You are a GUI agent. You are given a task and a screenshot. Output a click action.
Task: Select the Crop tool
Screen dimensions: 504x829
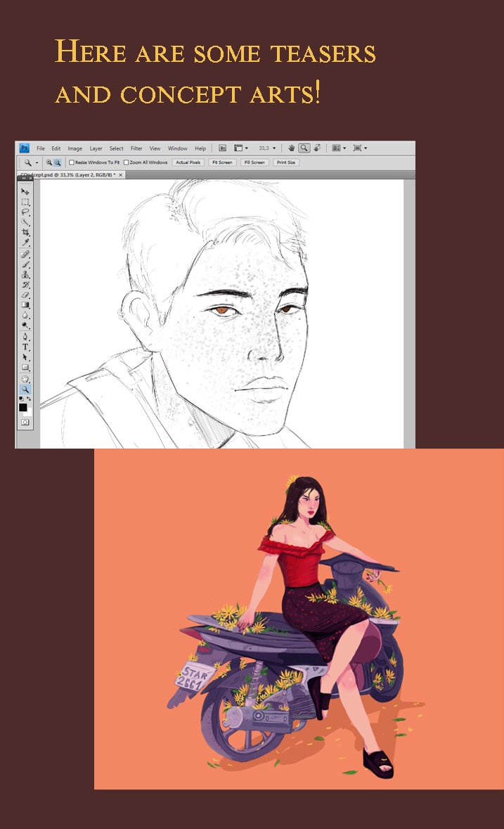pos(25,232)
